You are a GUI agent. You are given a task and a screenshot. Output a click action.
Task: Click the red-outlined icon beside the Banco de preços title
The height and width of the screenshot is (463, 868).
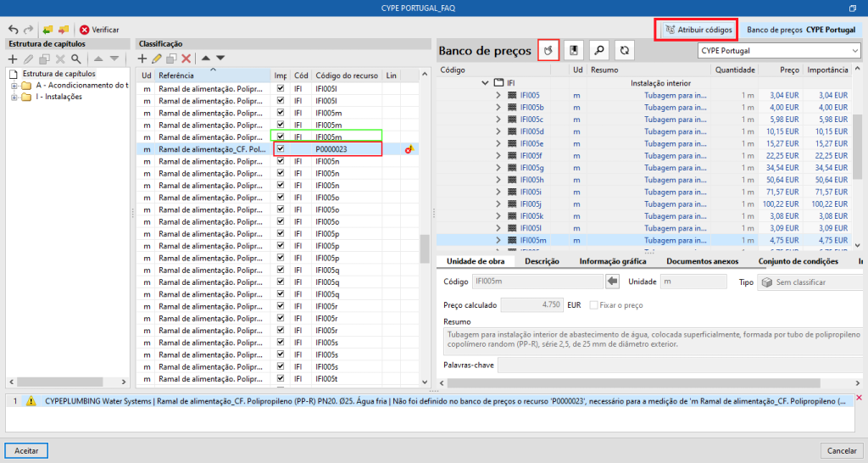(x=548, y=51)
